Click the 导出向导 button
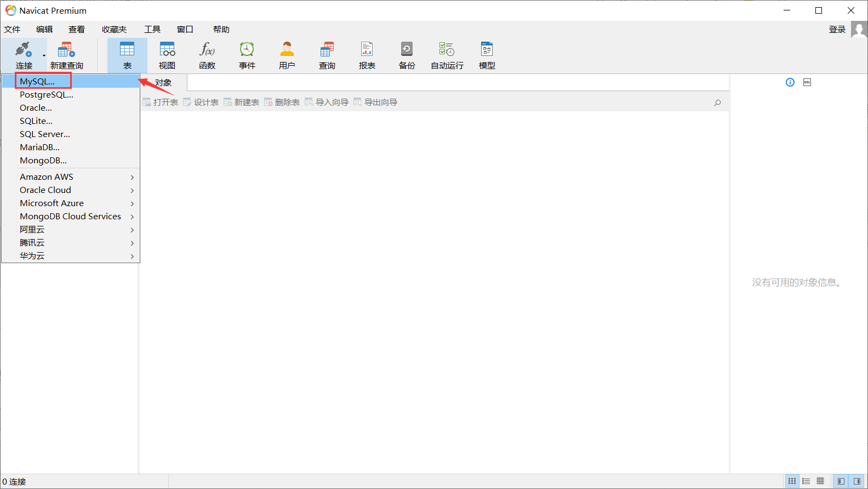Image resolution: width=868 pixels, height=489 pixels. coord(375,103)
